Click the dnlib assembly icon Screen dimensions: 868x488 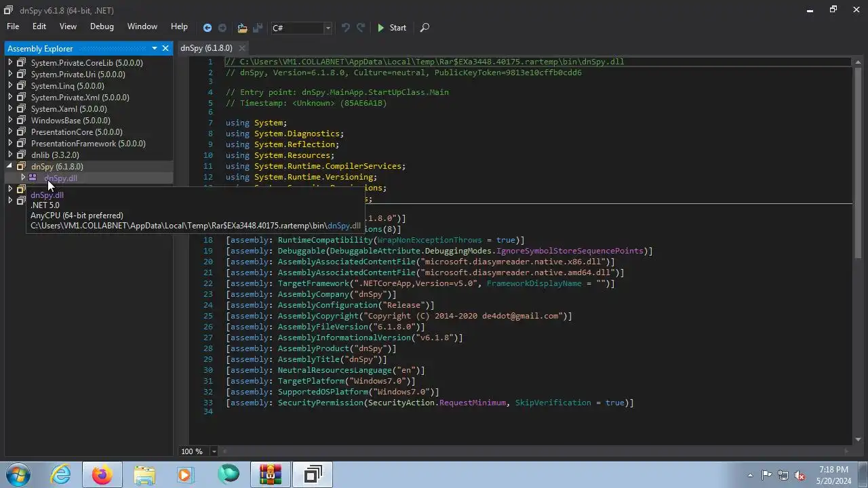21,155
